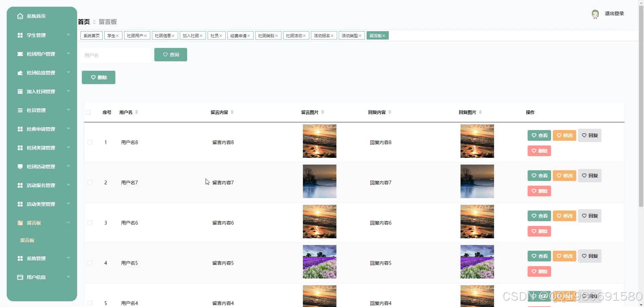Image resolution: width=644 pixels, height=307 pixels.
Task: Click 修改 for row 用户名7
Action: tap(565, 176)
